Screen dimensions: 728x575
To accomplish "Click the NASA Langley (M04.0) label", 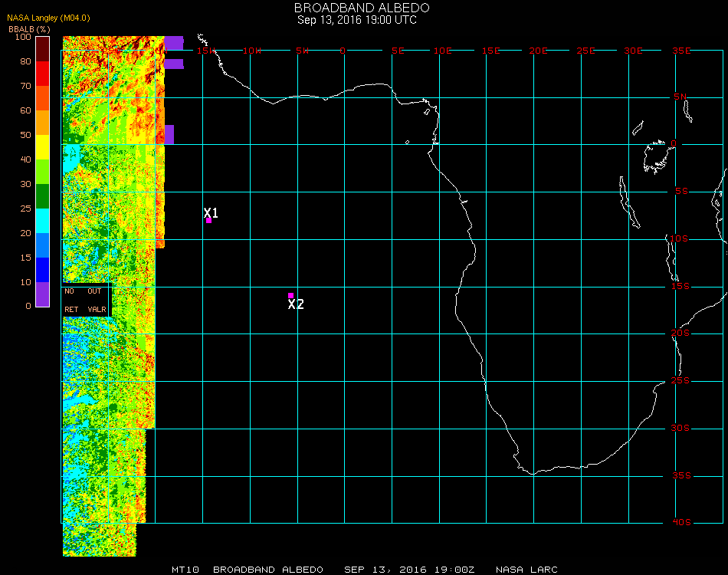I will 49,17.
